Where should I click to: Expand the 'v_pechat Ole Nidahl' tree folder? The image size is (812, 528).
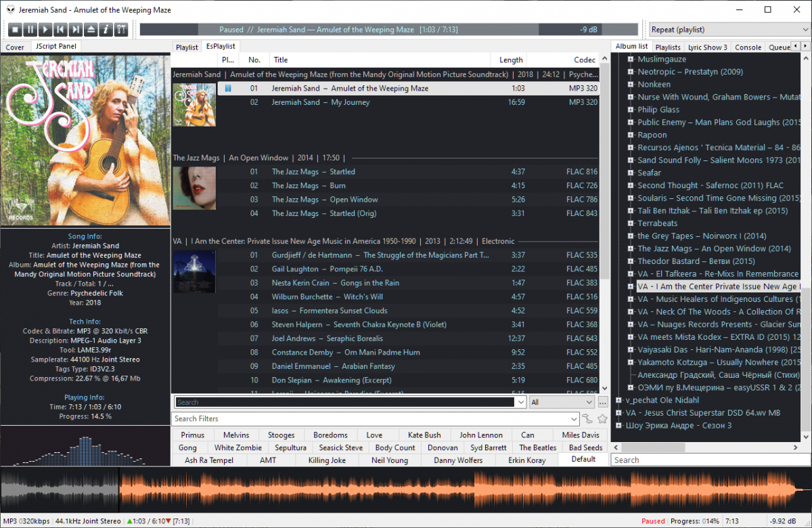(618, 400)
